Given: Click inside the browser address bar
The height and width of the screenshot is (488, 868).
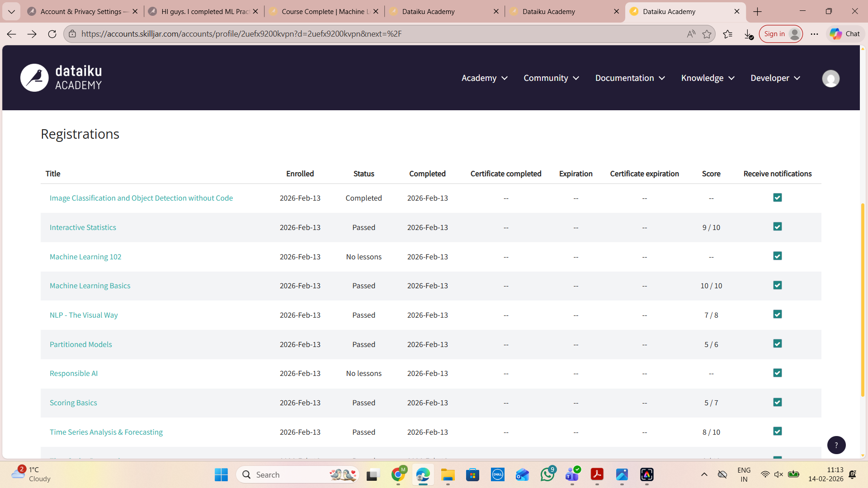Looking at the screenshot, I should [x=271, y=33].
